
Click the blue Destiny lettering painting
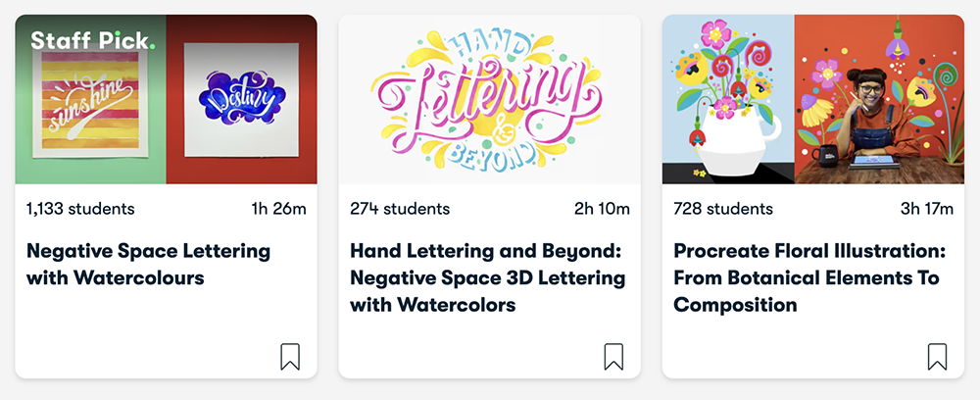tap(241, 99)
